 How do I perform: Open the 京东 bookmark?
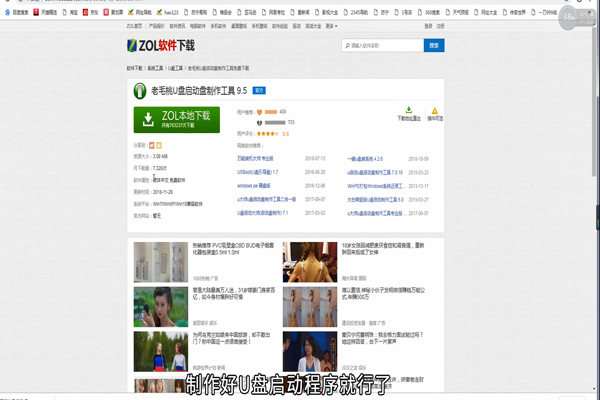click(91, 12)
